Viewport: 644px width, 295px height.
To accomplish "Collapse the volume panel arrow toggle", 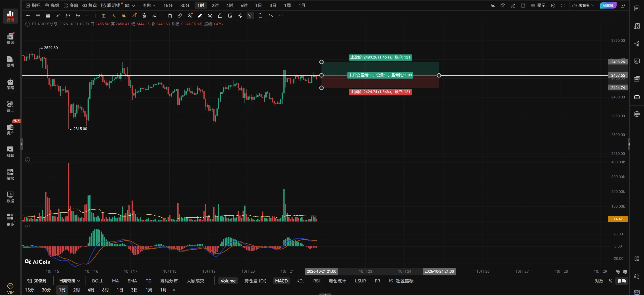I will click(28, 160).
